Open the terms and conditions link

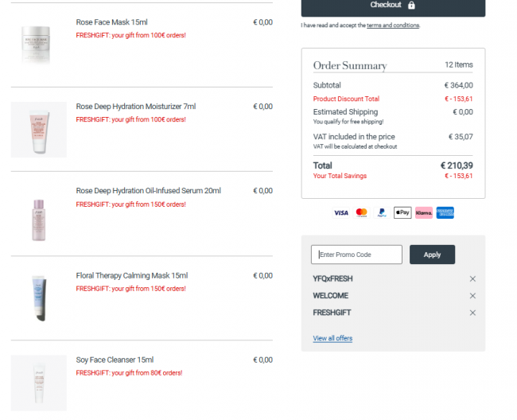coord(393,25)
